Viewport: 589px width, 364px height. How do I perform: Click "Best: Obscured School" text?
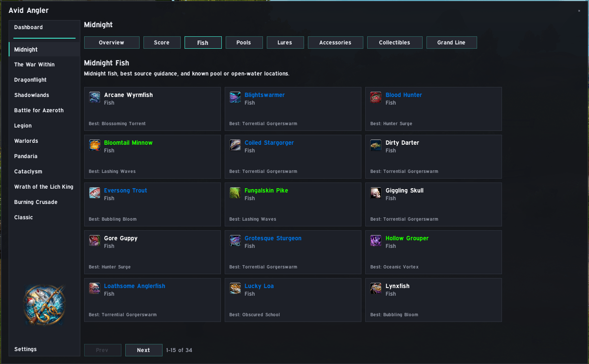pyautogui.click(x=255, y=315)
